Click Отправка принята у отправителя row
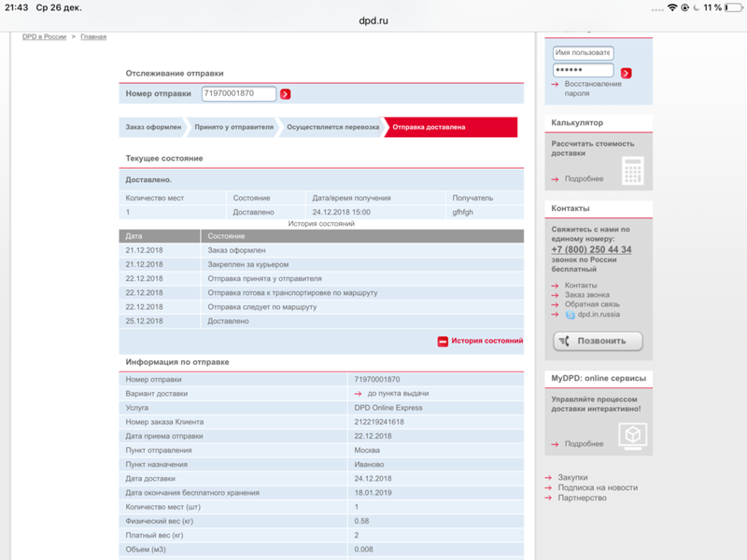Screen dimensions: 747x560 [321, 278]
